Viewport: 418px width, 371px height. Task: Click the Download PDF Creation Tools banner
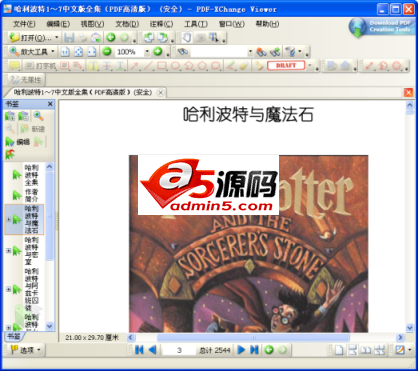[x=383, y=27]
